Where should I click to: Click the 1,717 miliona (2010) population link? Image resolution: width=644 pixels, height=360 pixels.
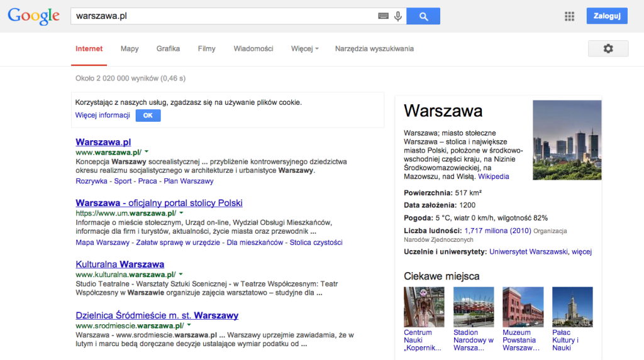pos(498,231)
